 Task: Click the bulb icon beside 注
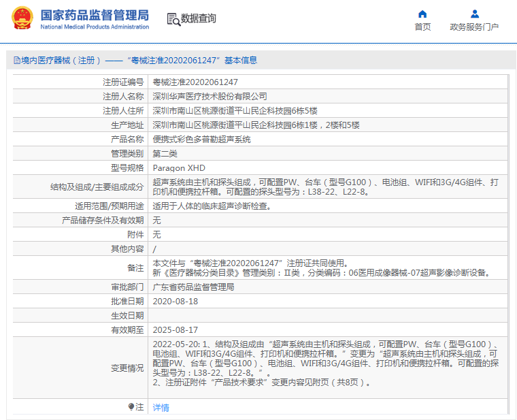[131, 406]
